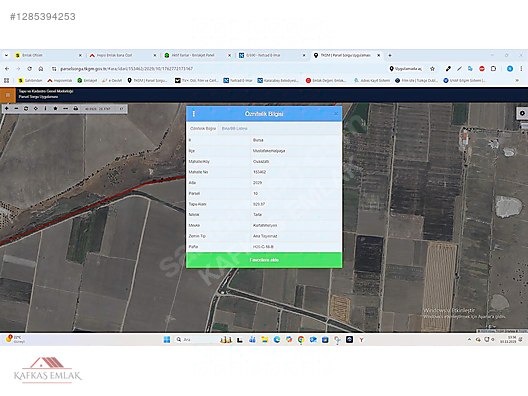Viewport: 528px width, 396px height.
Task: Open the three-dot menu in Öznitelik Bilgisi header
Action: 194,114
